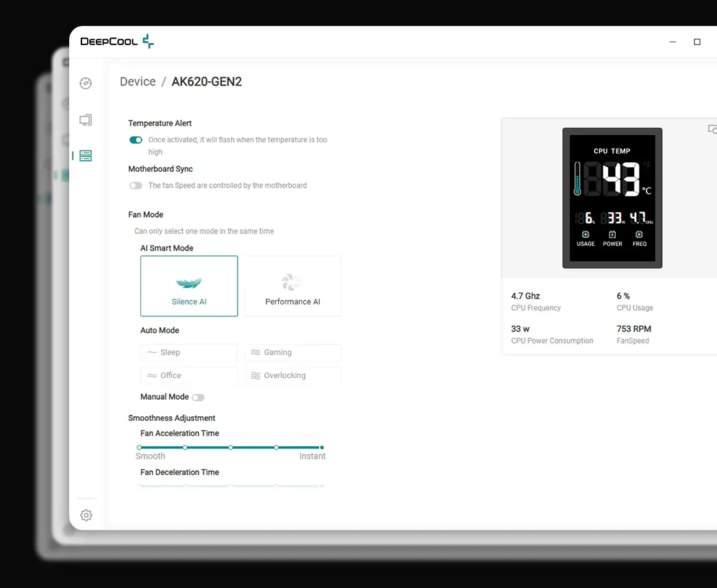Click the USAGE chip icon on display preview

point(586,235)
